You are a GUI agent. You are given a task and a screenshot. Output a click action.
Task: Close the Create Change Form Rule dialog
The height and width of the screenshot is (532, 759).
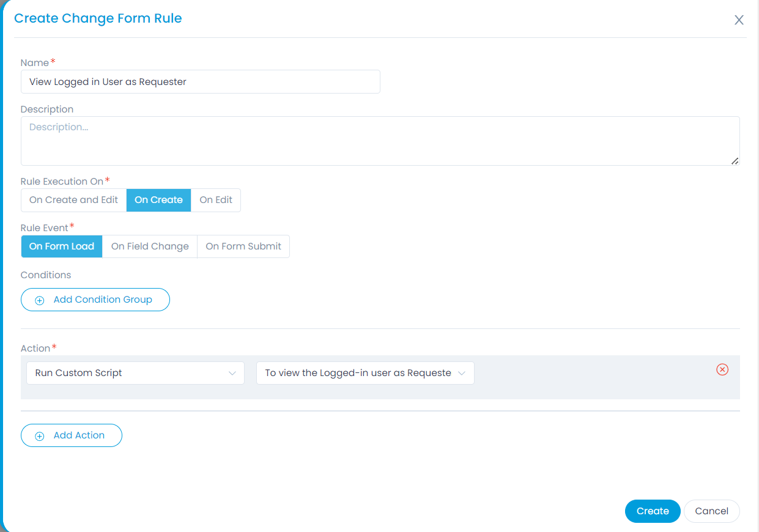point(739,20)
